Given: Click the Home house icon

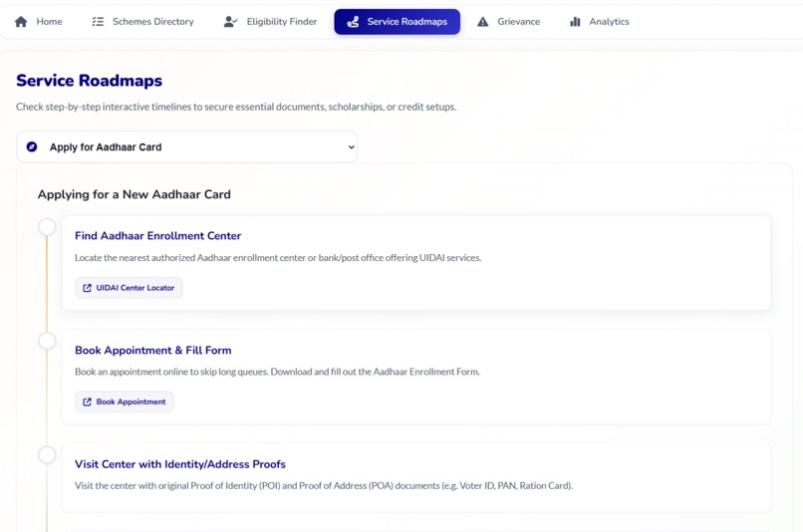Looking at the screenshot, I should 21,22.
